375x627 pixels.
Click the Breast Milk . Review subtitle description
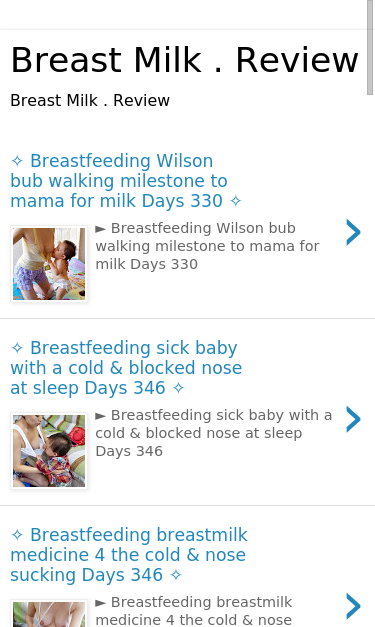[x=90, y=100]
